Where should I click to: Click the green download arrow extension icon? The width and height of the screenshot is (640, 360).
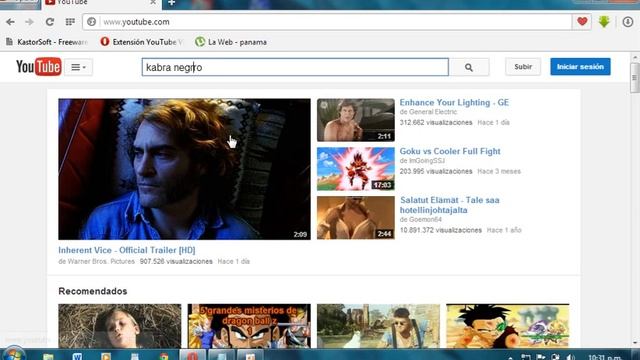[604, 22]
